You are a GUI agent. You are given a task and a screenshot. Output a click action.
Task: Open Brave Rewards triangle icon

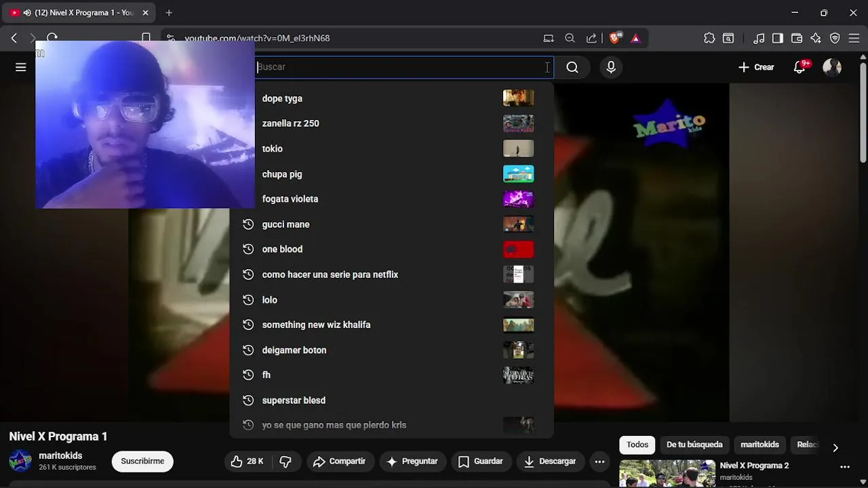pos(635,38)
